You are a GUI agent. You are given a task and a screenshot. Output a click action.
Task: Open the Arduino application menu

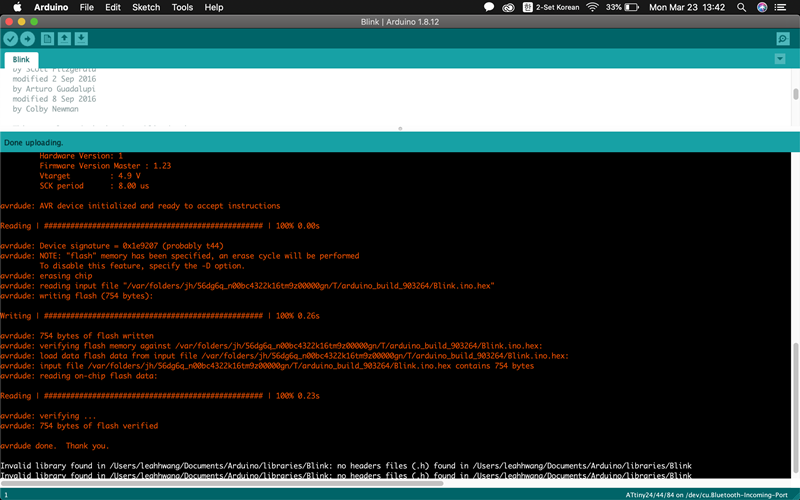point(51,7)
